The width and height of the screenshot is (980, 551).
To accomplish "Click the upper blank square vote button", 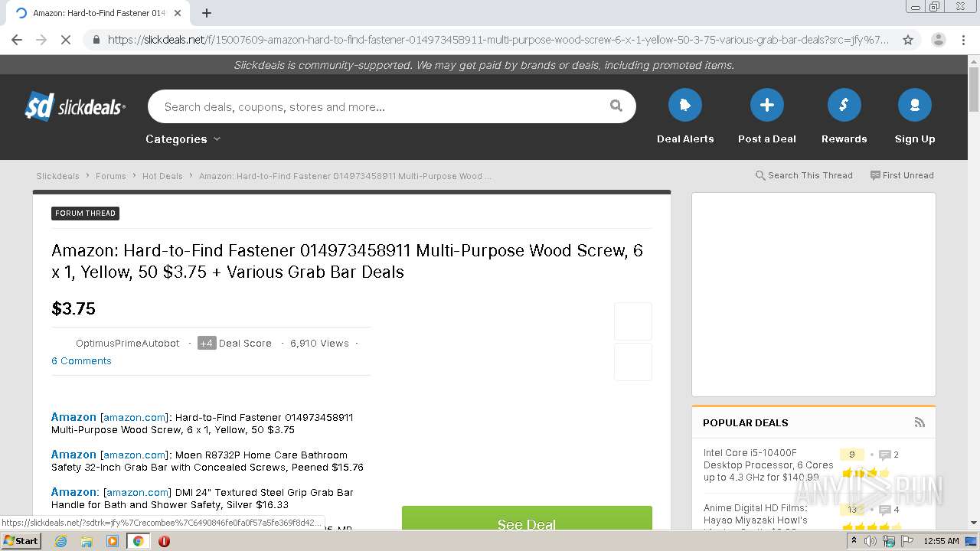I will click(x=633, y=321).
